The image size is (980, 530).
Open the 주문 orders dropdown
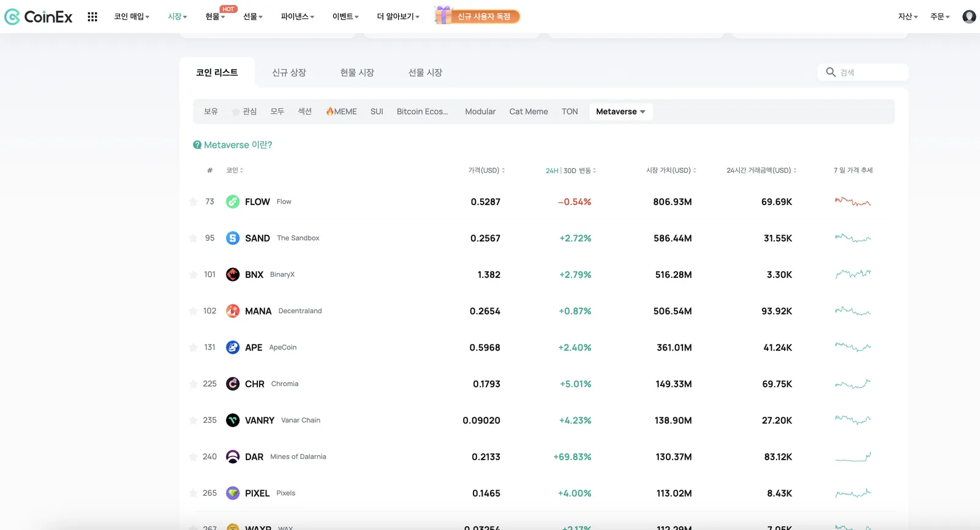pyautogui.click(x=940, y=17)
